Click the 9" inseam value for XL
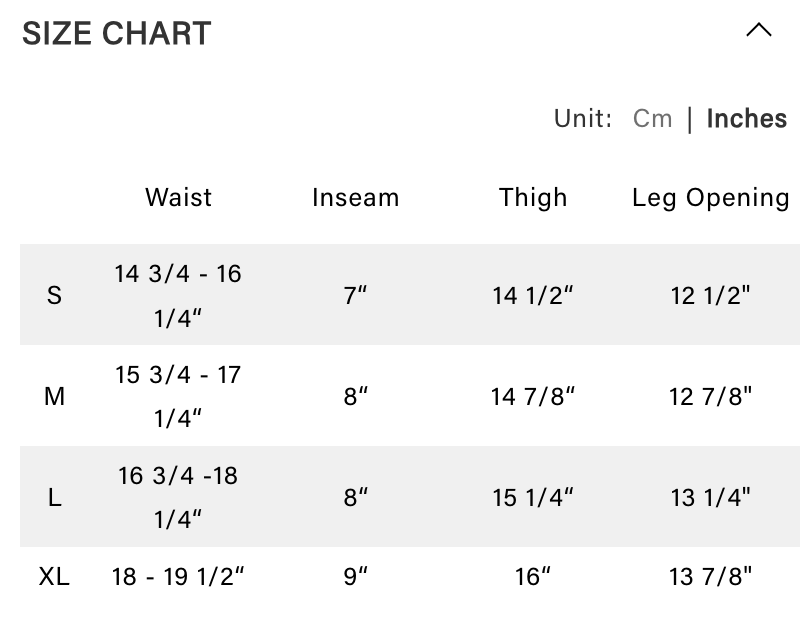Image resolution: width=808 pixels, height=622 pixels. click(x=355, y=576)
